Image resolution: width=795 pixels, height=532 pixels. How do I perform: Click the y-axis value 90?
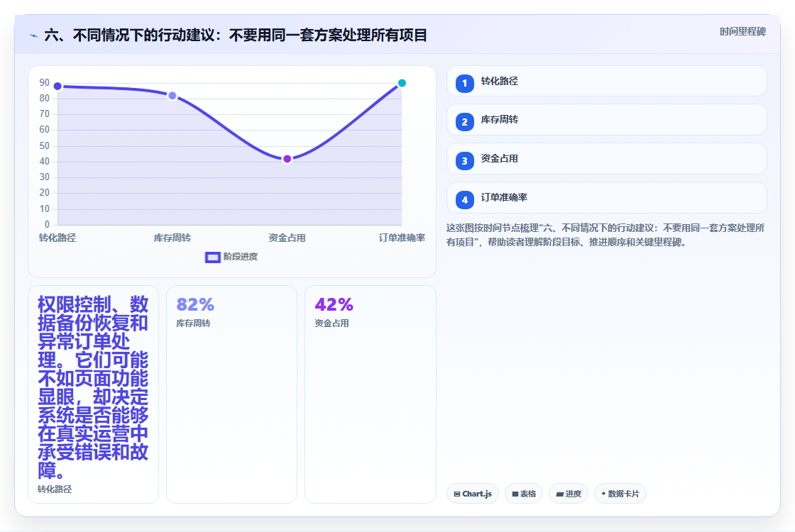(x=45, y=82)
